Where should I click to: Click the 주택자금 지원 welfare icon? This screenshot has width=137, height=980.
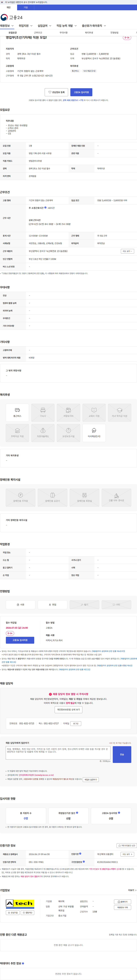pyautogui.click(x=17, y=433)
